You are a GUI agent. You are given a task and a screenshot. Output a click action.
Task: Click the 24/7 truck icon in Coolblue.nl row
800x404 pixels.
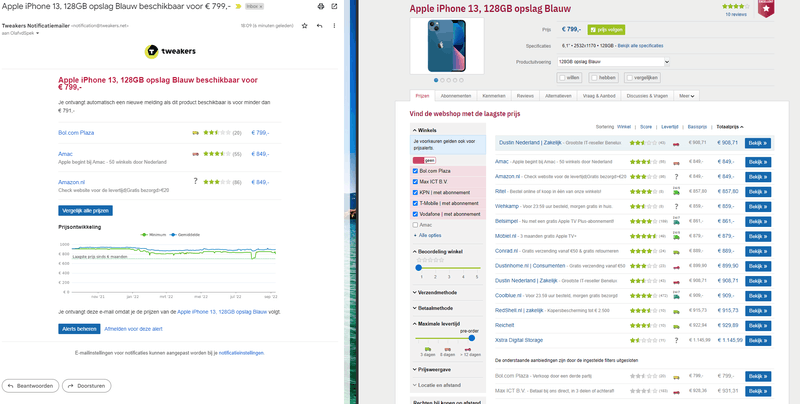click(x=676, y=295)
